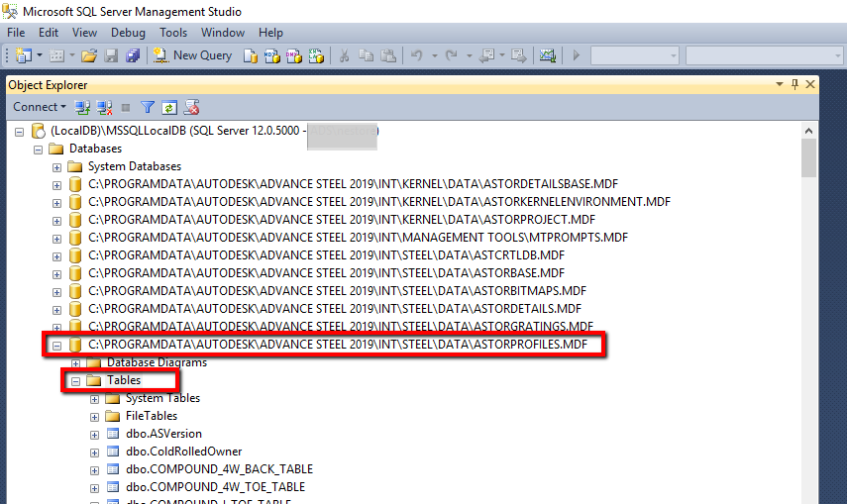Open the Debug menu

128,33
